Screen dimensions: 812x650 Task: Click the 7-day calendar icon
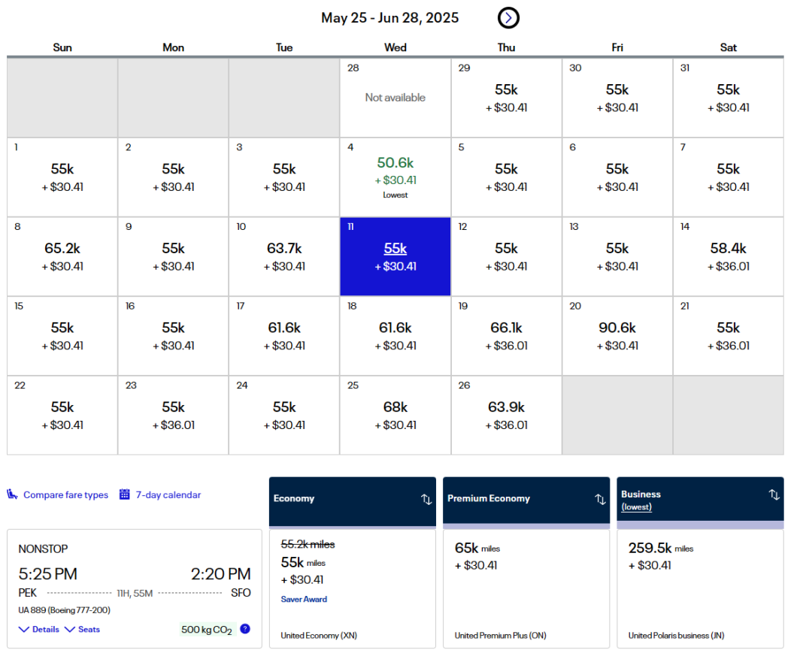coord(125,494)
